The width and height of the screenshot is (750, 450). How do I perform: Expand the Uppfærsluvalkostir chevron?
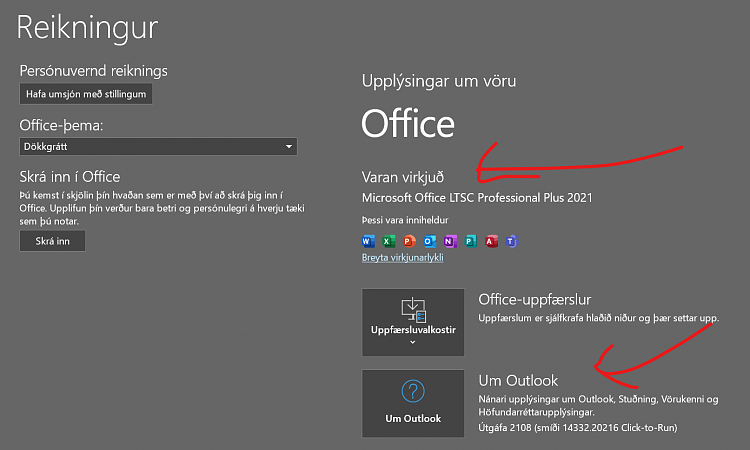413,342
